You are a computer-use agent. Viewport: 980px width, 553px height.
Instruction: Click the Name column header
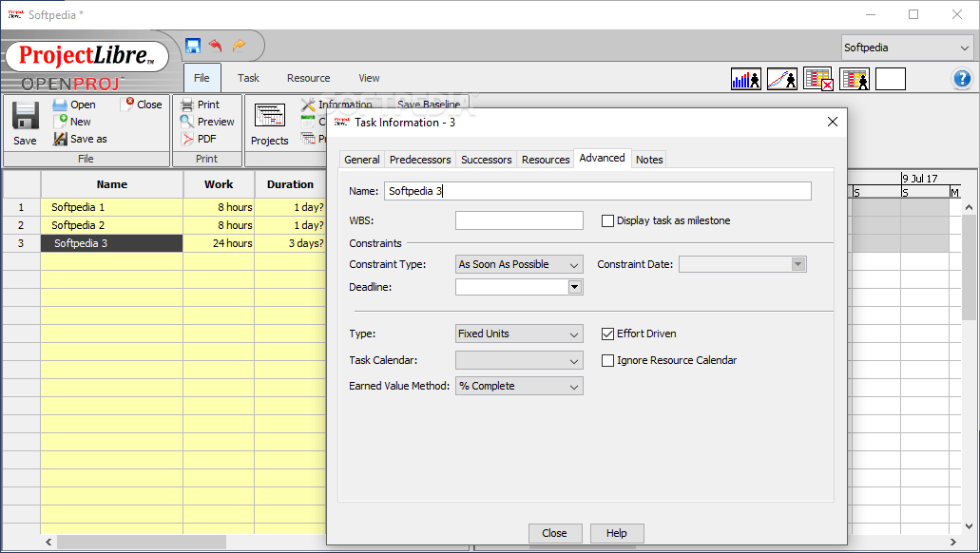click(112, 184)
